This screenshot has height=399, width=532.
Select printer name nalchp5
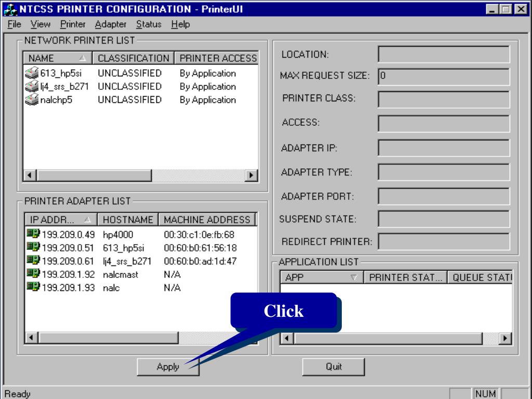click(56, 100)
